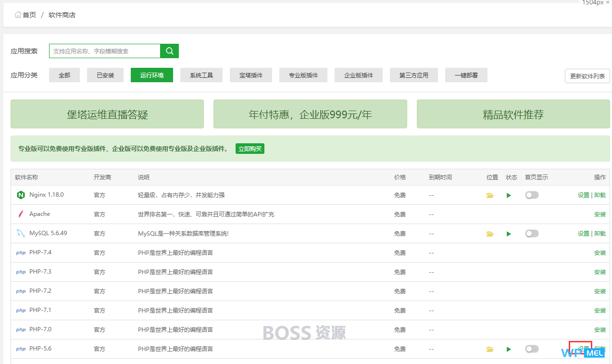Open the 精品软件推荐 banner
Viewport: 612px width, 364px height.
(513, 114)
